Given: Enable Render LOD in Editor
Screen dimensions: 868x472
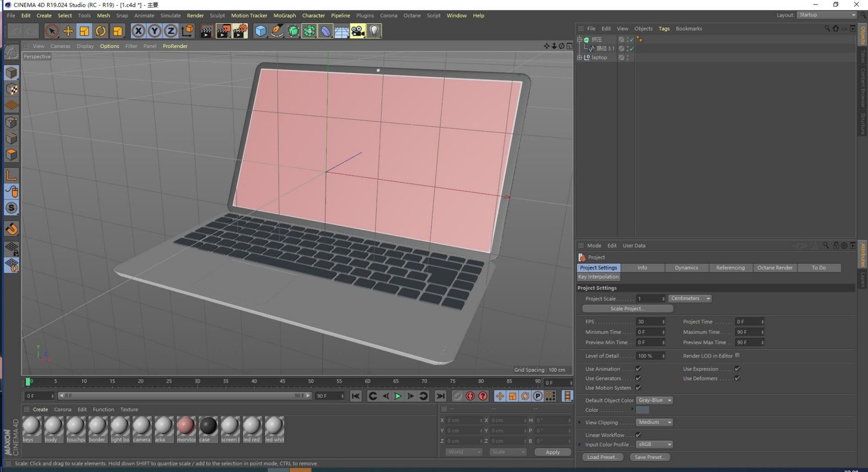Looking at the screenshot, I should (x=737, y=355).
